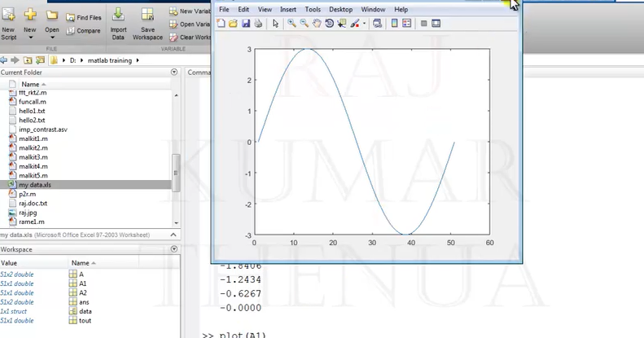Image resolution: width=644 pixels, height=338 pixels.
Task: Click browse for folder icon
Action: [40, 60]
